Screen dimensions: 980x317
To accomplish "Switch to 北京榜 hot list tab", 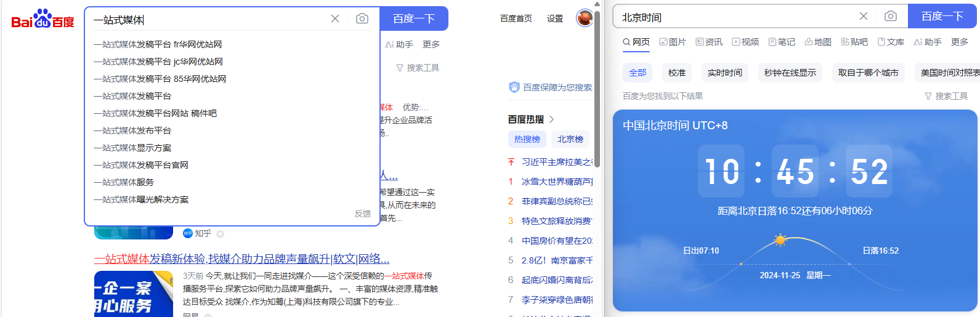I will 570,139.
